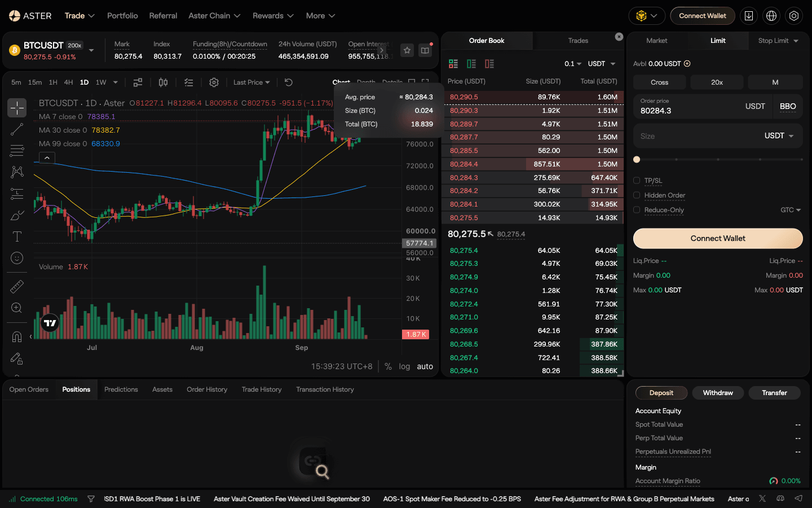Select the crosshair cursor tool
The image size is (812, 508).
[17, 107]
